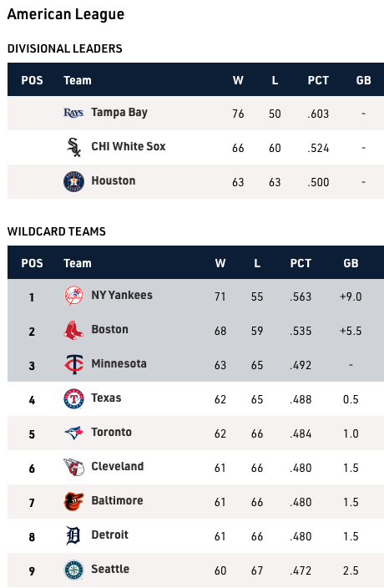The width and height of the screenshot is (384, 588).
Task: Click the Baltimore Orioles logo
Action: click(73, 501)
